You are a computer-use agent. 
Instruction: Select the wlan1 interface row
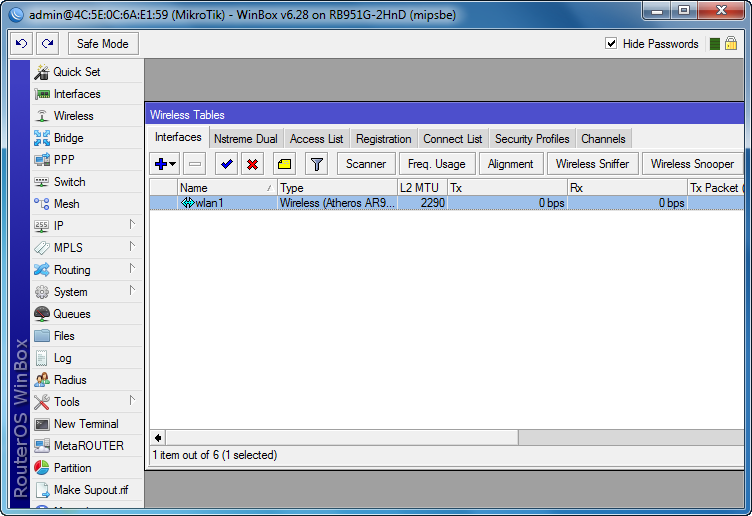coord(446,203)
